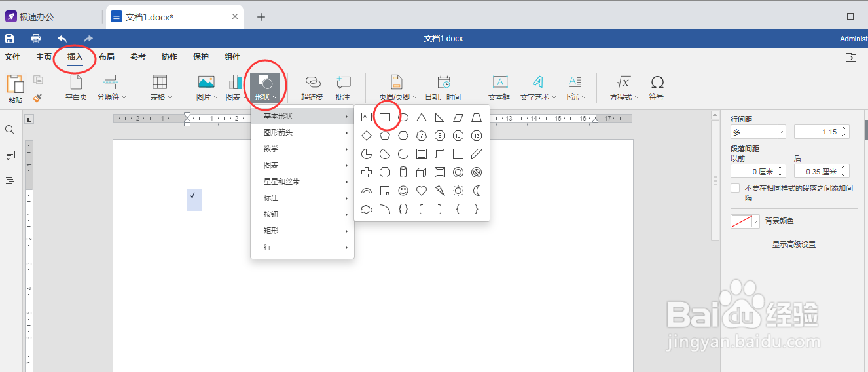Open the 图形箭头 submenu
This screenshot has width=868, height=372.
(302, 132)
